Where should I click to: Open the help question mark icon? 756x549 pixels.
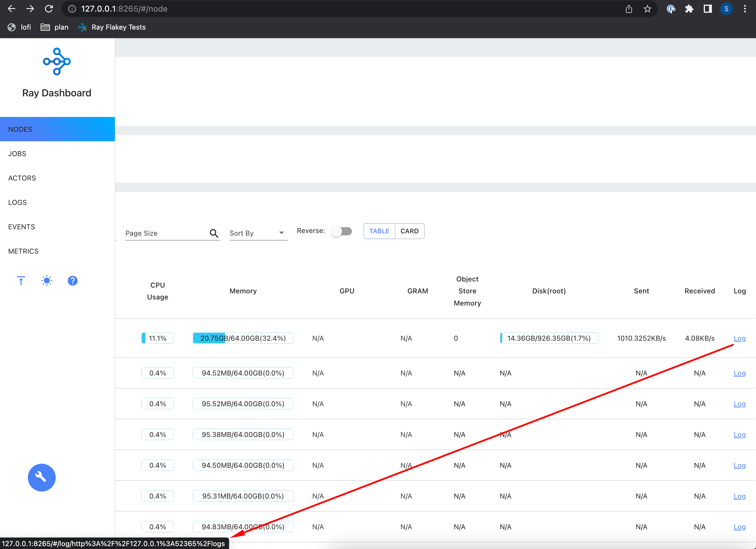tap(73, 281)
